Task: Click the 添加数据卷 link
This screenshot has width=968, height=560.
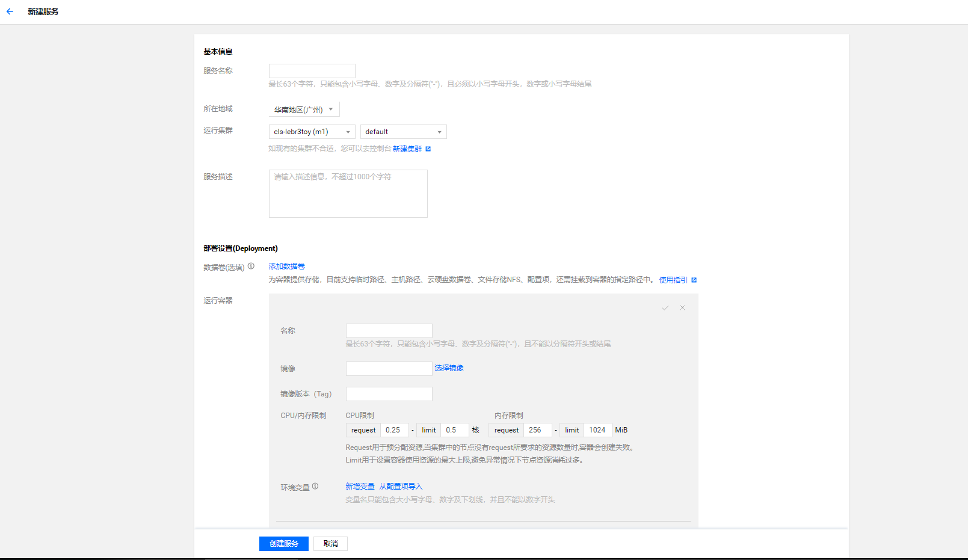Action: 287,266
